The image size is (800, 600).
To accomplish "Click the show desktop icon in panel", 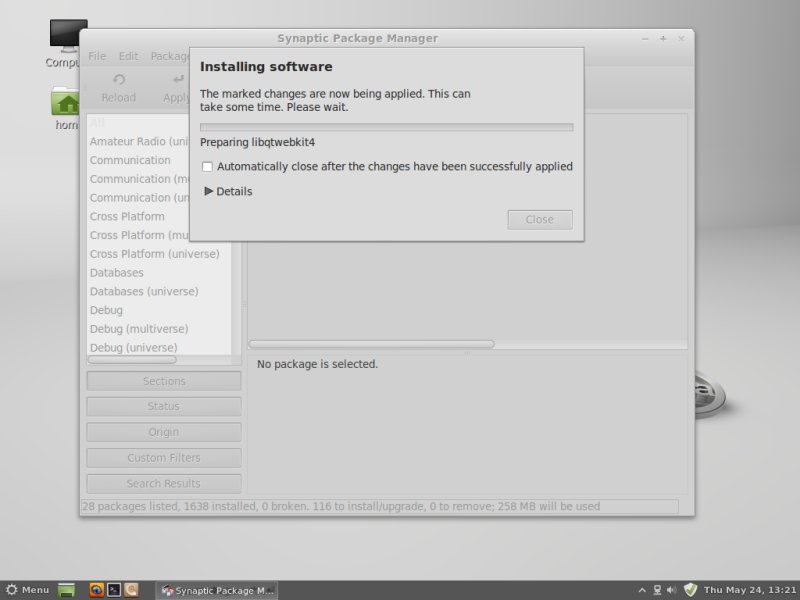I will [x=66, y=590].
